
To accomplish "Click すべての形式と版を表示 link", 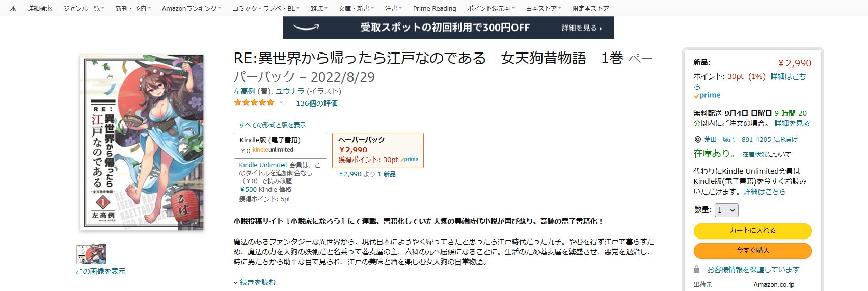I will (x=273, y=125).
